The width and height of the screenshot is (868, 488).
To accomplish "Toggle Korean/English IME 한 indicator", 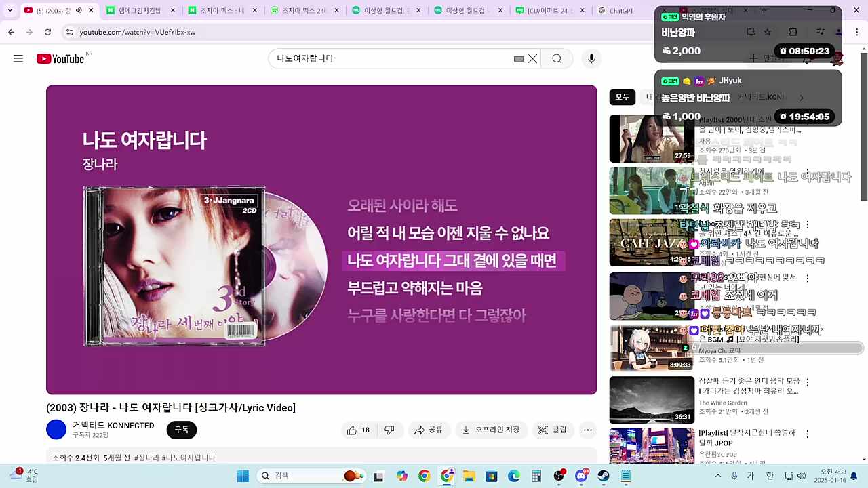I will coord(770,476).
